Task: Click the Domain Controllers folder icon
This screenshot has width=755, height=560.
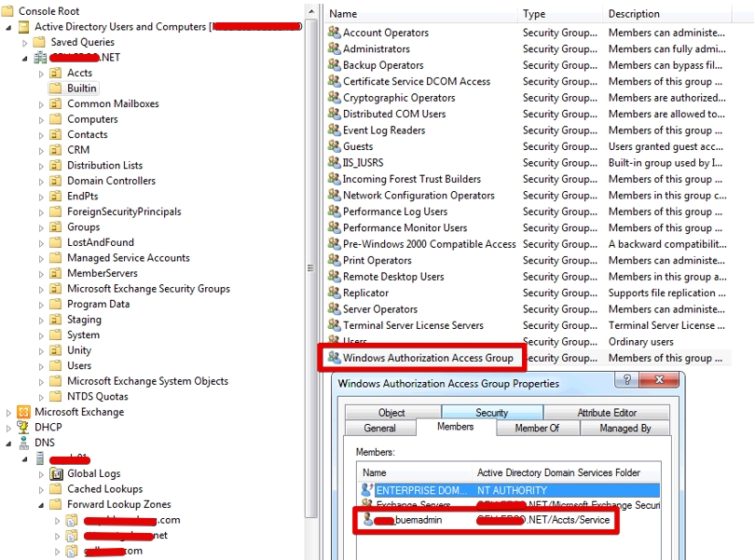Action: pos(56,181)
